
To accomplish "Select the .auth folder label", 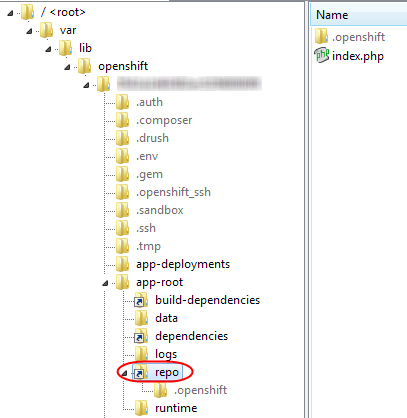I will point(149,102).
